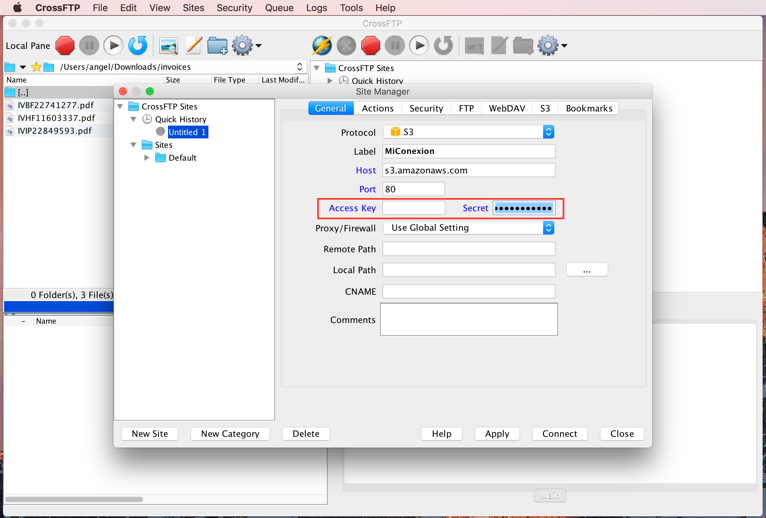
Task: Open the Queue menu in menu bar
Action: tap(279, 8)
